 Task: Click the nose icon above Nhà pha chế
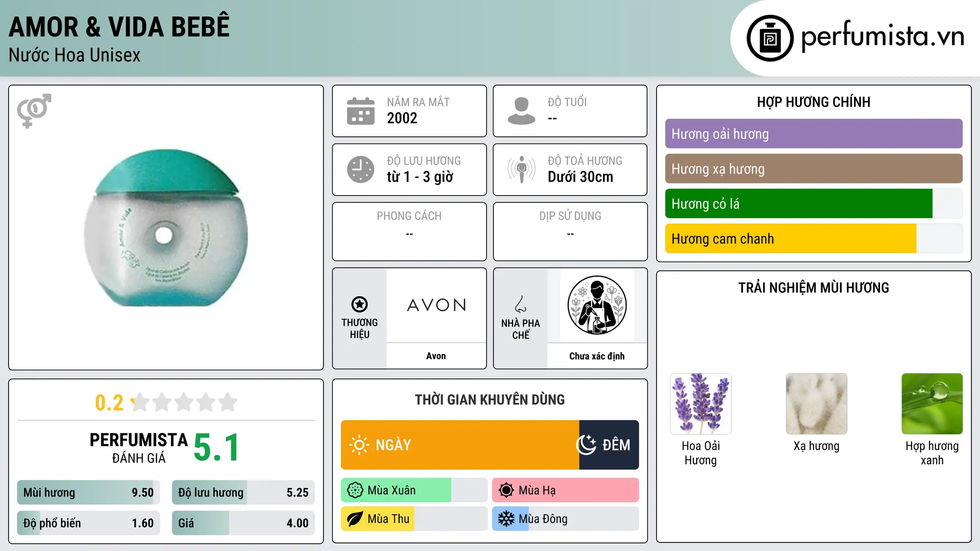click(521, 304)
